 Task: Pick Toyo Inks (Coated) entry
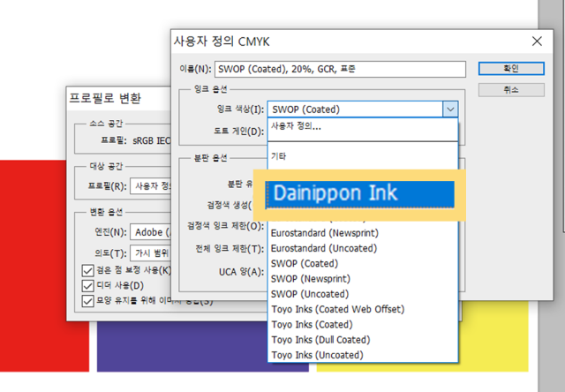tap(363, 324)
